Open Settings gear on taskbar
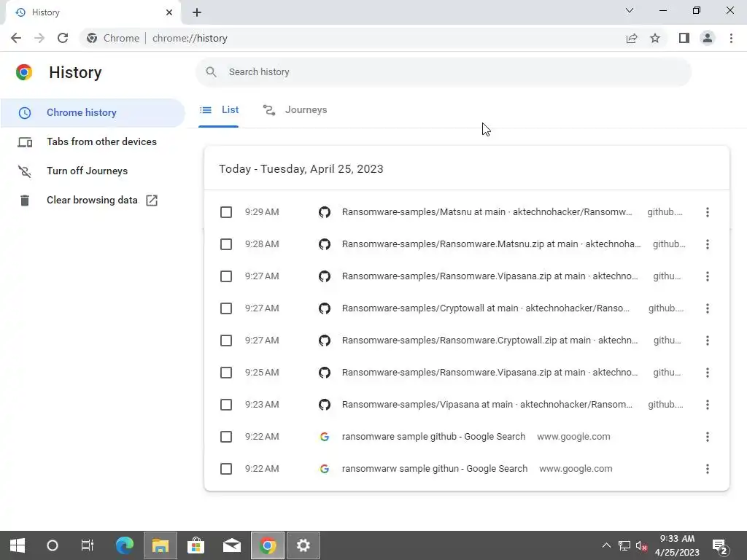Screen dimensions: 747x560 click(x=303, y=545)
